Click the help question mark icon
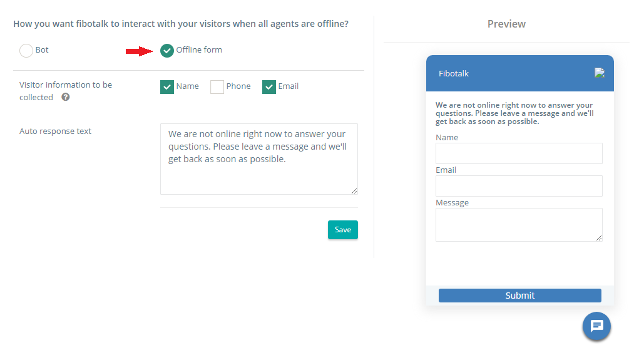 (66, 97)
